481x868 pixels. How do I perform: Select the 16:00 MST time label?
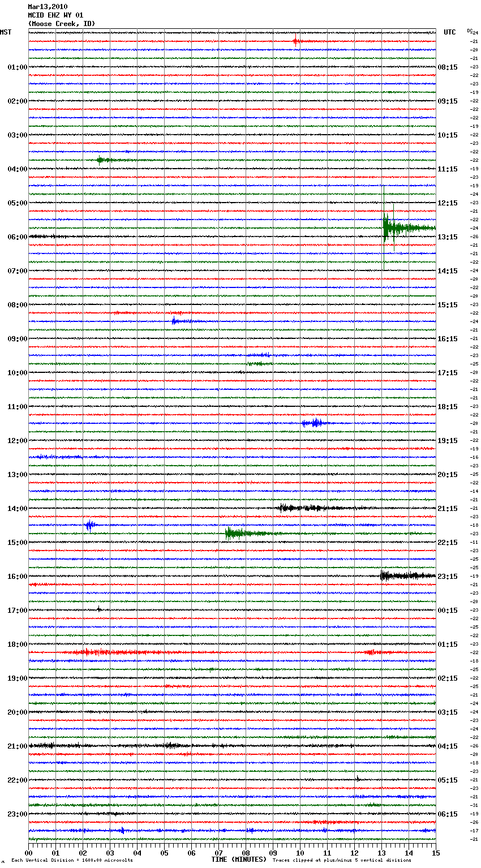[18, 577]
